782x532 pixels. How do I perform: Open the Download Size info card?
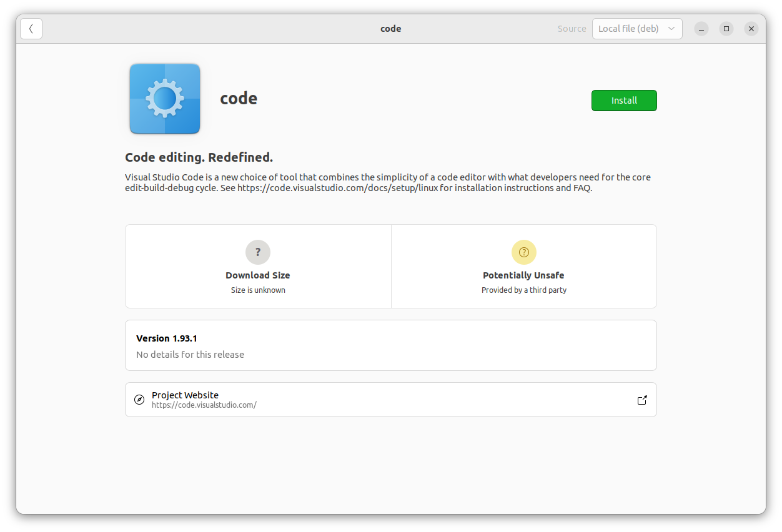tap(258, 267)
